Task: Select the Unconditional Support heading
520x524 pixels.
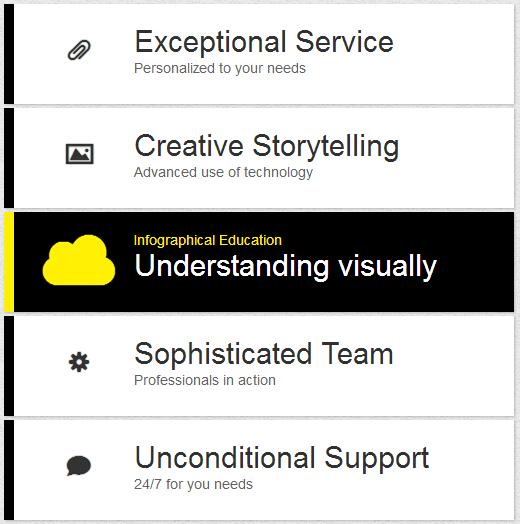Action: click(x=282, y=458)
